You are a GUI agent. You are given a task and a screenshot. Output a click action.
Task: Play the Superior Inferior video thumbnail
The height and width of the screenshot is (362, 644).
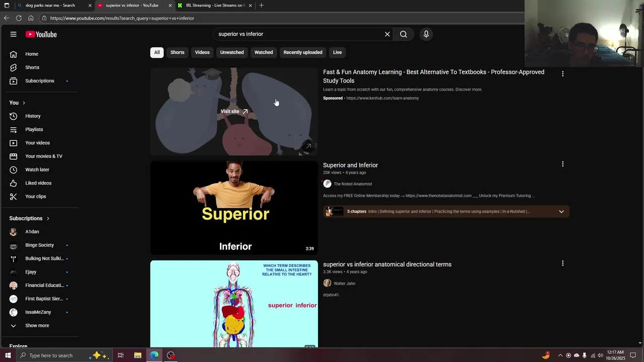234,208
